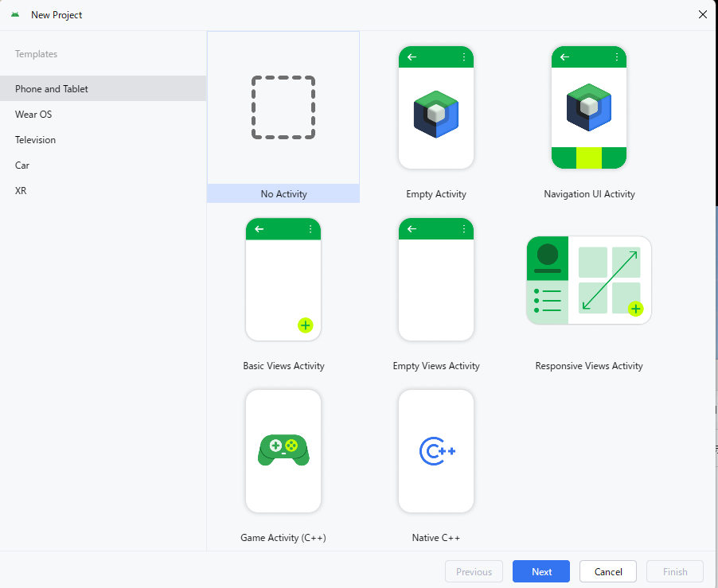
Task: Select the Basic Views Activity template
Action: click(x=283, y=279)
